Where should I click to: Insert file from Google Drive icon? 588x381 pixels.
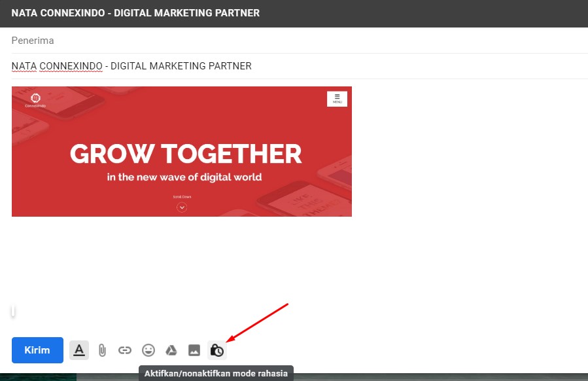pos(171,350)
